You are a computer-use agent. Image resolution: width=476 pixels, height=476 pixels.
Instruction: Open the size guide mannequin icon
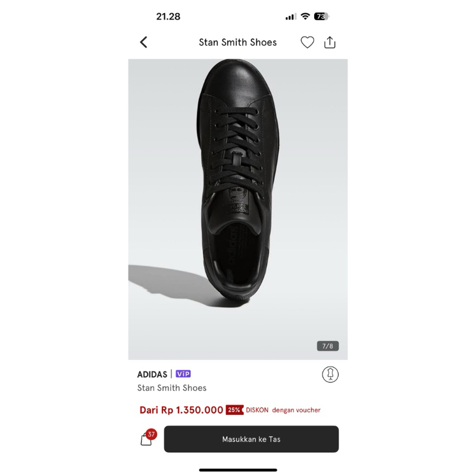[330, 375]
